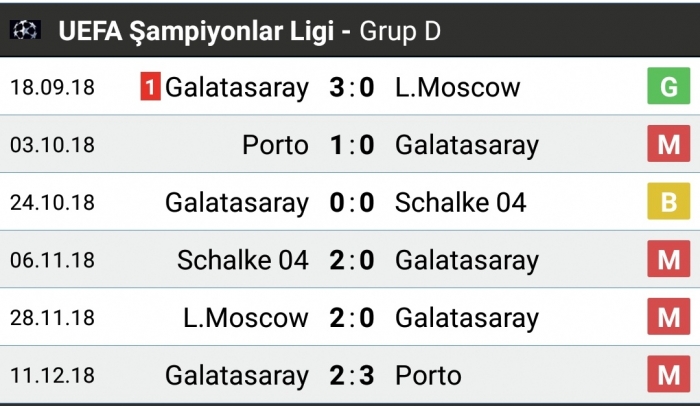700x406 pixels.
Task: Click the 11.12.18 match date
Action: pos(52,376)
